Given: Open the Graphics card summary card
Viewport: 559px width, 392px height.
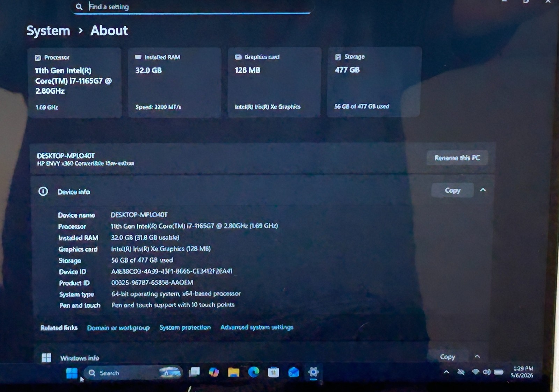Looking at the screenshot, I should [x=274, y=82].
